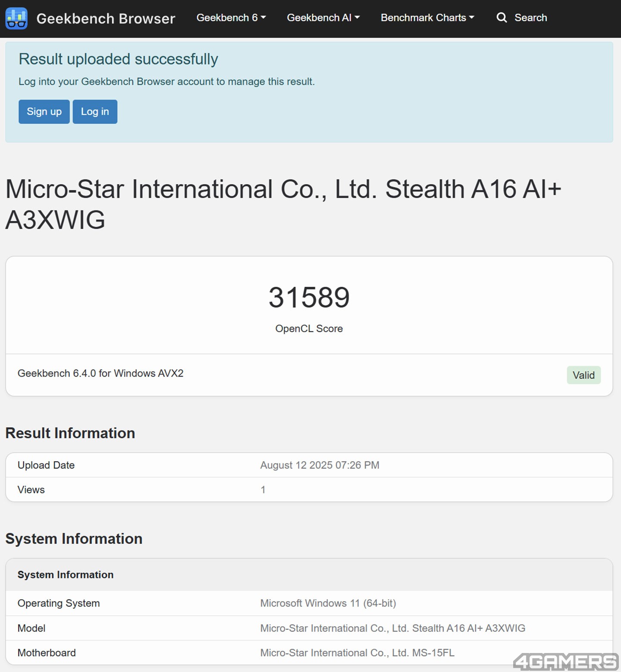
Task: Click the Geekbench logo icon
Action: tap(16, 18)
